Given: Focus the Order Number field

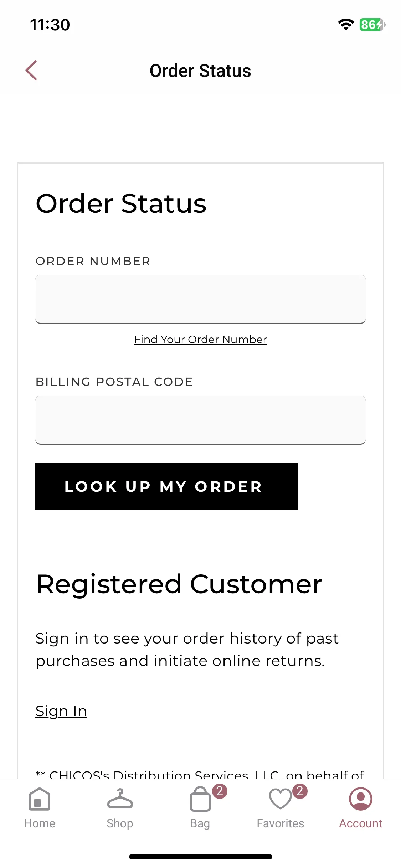Looking at the screenshot, I should click(200, 299).
